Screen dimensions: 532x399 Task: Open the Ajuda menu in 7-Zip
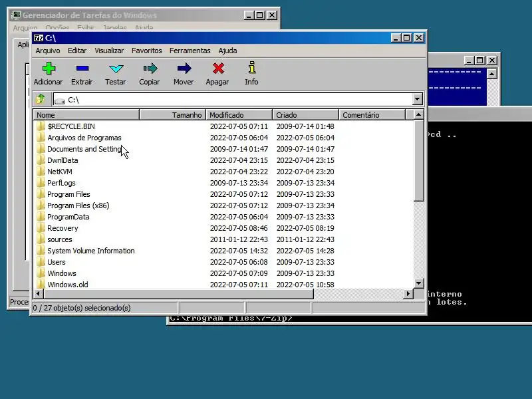click(x=227, y=51)
